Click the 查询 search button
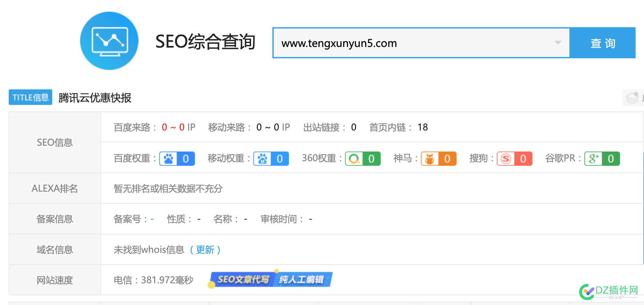 coord(602,43)
